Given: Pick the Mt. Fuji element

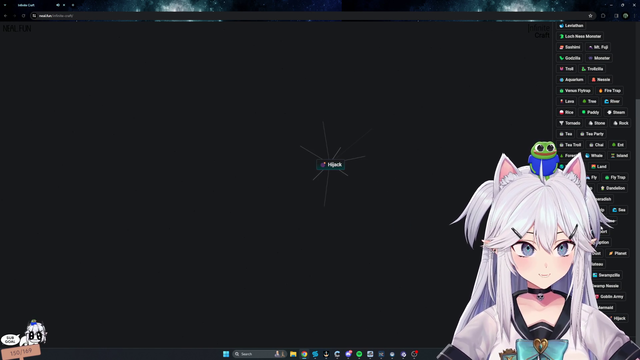Looking at the screenshot, I should [598, 47].
